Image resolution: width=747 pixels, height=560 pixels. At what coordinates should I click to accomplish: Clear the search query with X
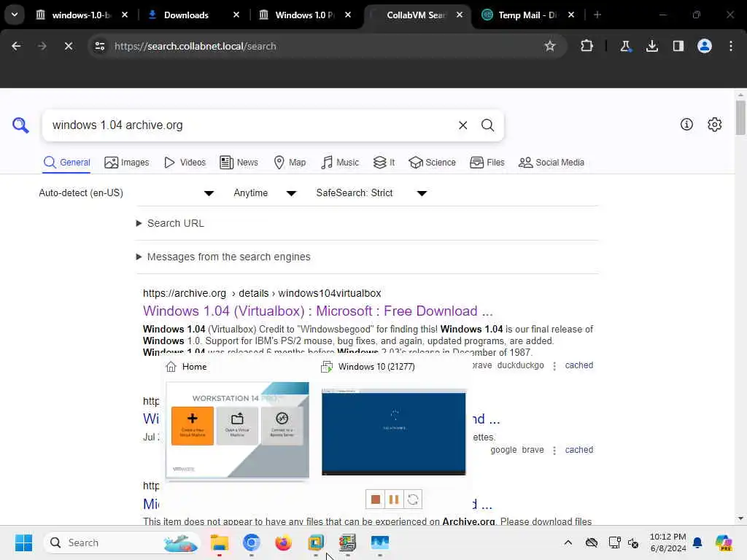(x=462, y=125)
